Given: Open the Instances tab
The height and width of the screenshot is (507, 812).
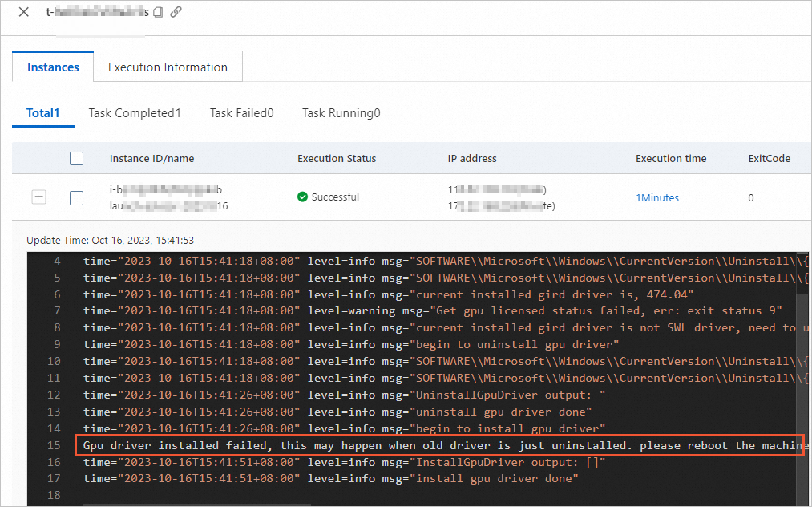Looking at the screenshot, I should pos(52,67).
